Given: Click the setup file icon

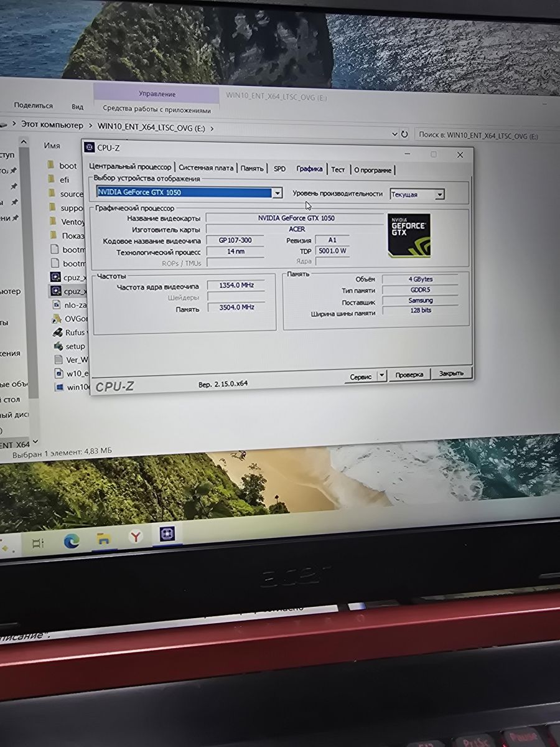Looking at the screenshot, I should [x=56, y=346].
